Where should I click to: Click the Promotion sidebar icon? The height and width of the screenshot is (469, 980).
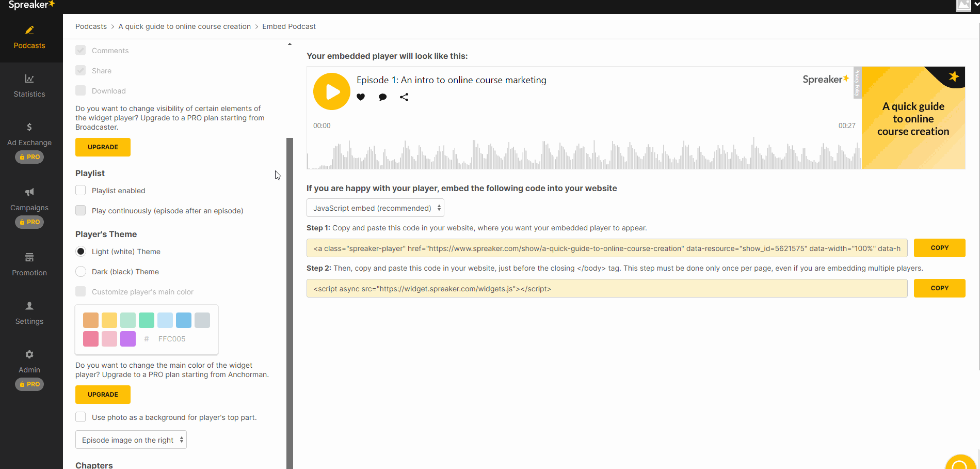29,258
